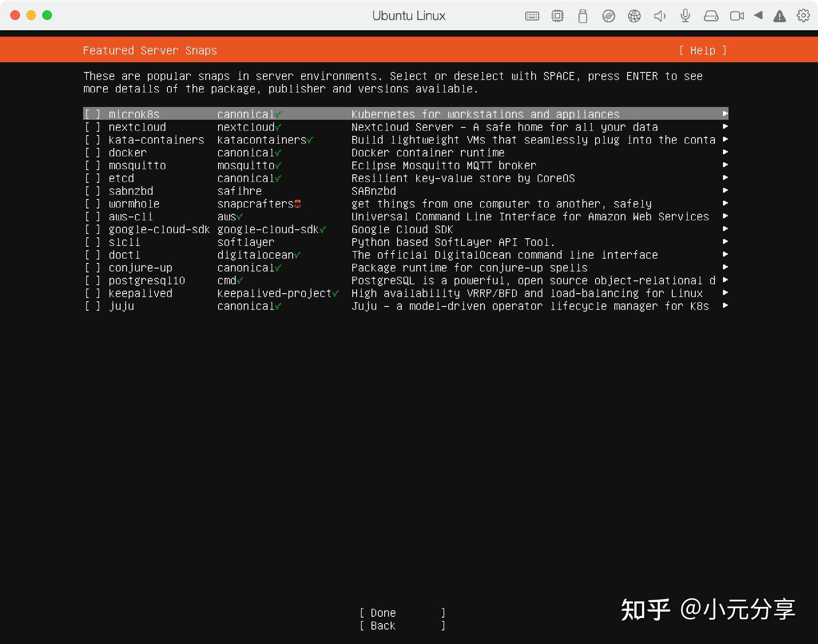Check the postgresql10 snap checkbox

92,280
